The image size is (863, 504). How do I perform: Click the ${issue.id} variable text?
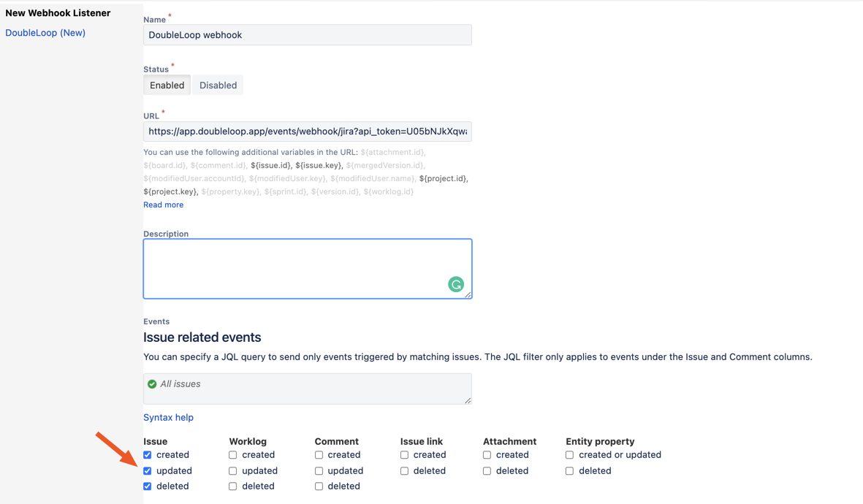[271, 166]
